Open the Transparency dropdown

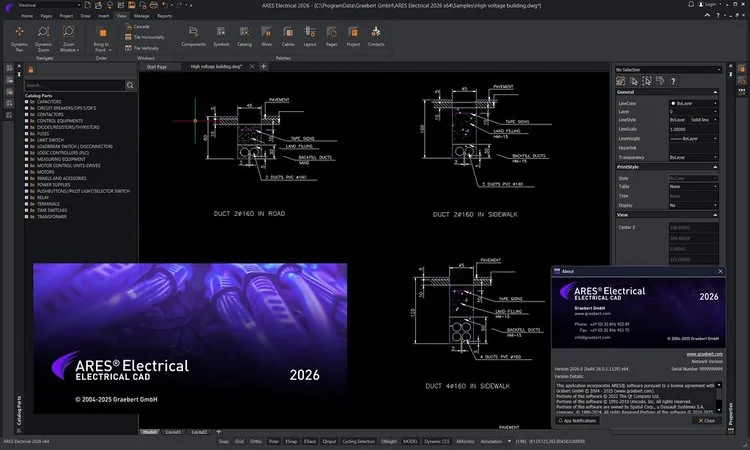[693, 157]
